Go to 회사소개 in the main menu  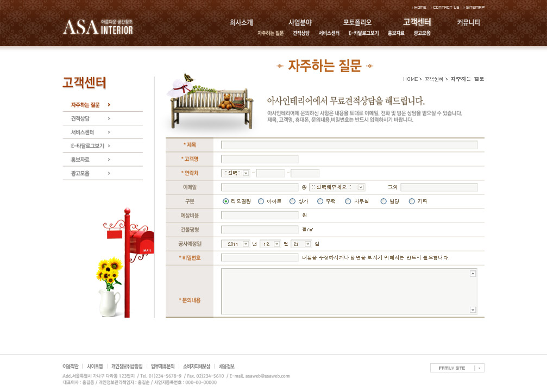click(x=241, y=23)
